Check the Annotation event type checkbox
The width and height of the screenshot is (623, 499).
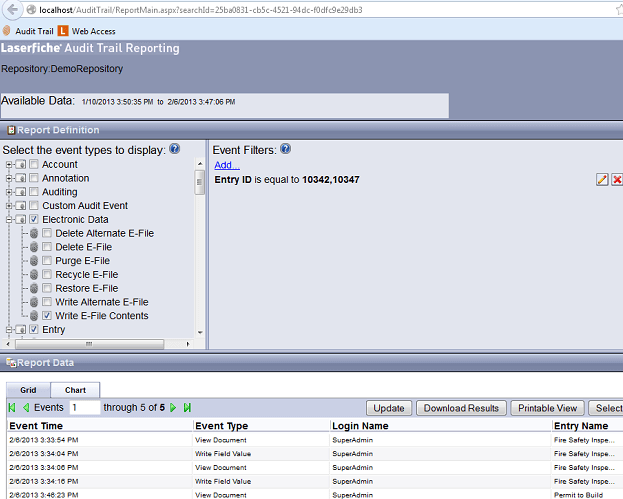[x=34, y=178]
